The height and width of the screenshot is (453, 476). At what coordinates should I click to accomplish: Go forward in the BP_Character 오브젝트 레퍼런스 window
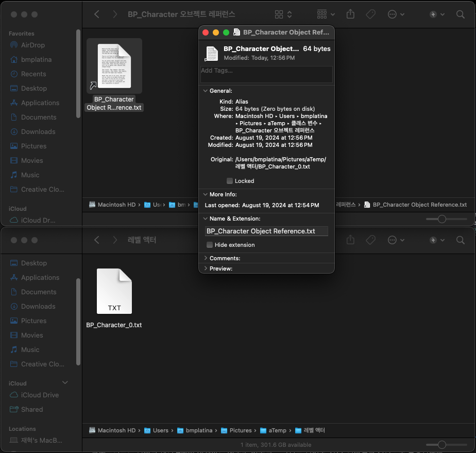(115, 14)
